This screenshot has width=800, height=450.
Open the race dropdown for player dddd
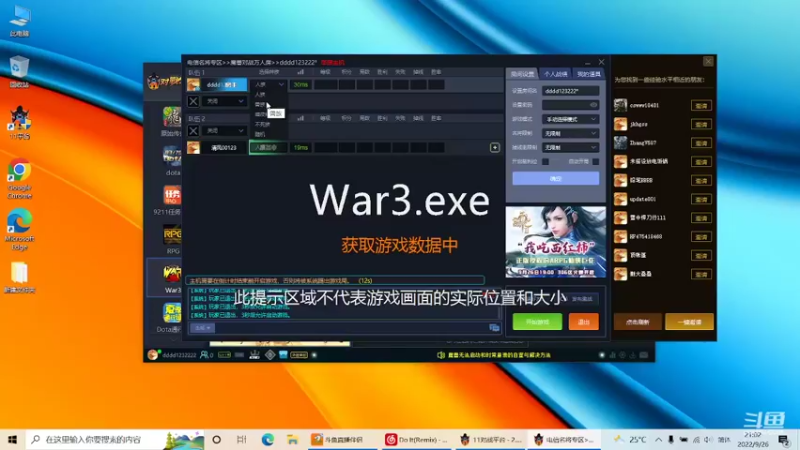(x=269, y=85)
